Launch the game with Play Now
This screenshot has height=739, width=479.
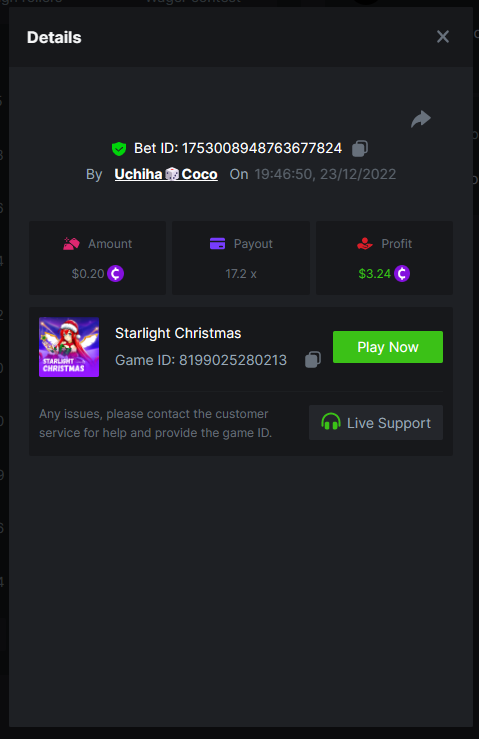point(388,347)
